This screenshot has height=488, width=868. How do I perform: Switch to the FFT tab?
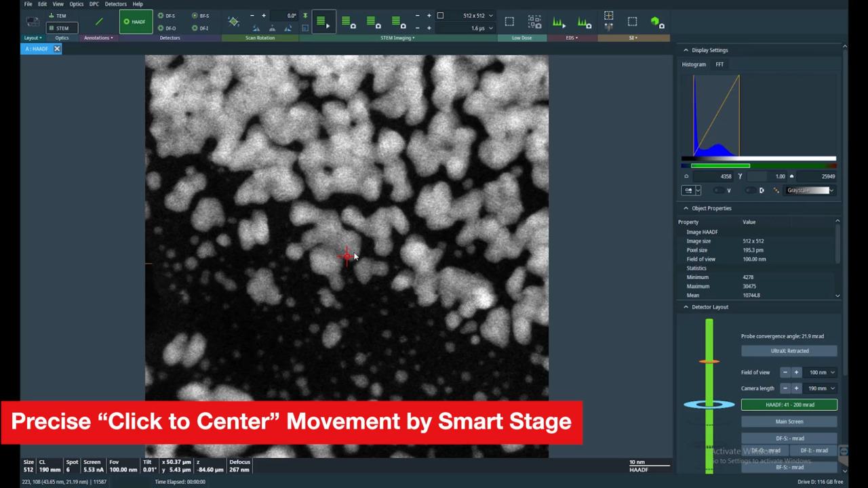pos(719,64)
